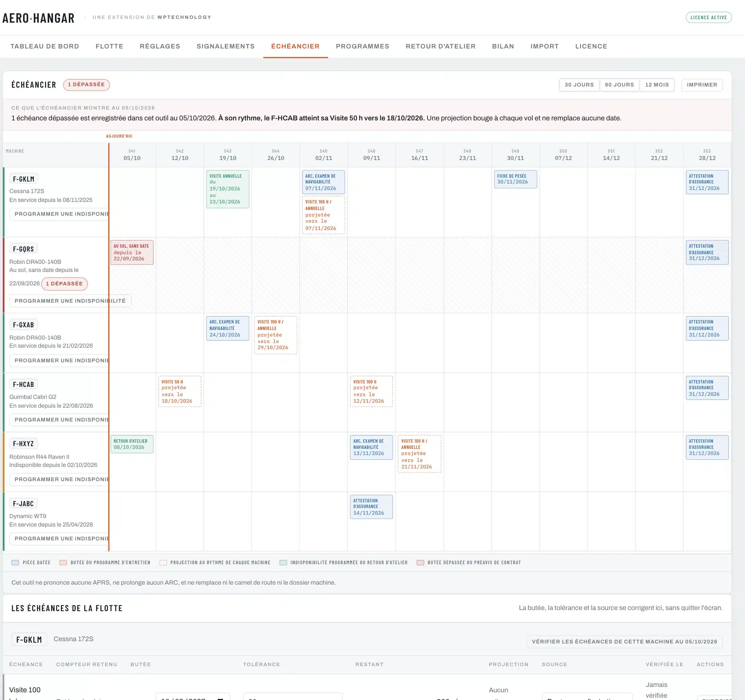Image resolution: width=745 pixels, height=700 pixels.
Task: Select F-GXAB ARC card dated 24/10/2026
Action: point(228,328)
